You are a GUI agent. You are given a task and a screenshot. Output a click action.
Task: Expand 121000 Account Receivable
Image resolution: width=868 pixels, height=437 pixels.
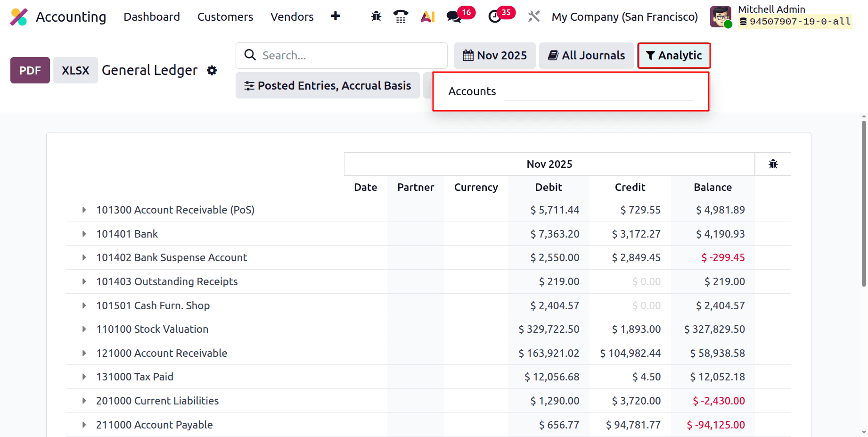click(84, 353)
